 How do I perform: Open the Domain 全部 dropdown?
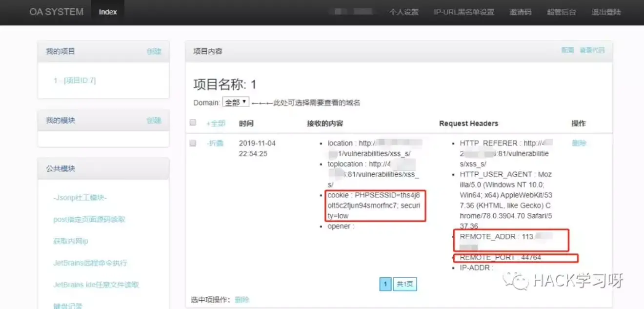[x=236, y=103]
